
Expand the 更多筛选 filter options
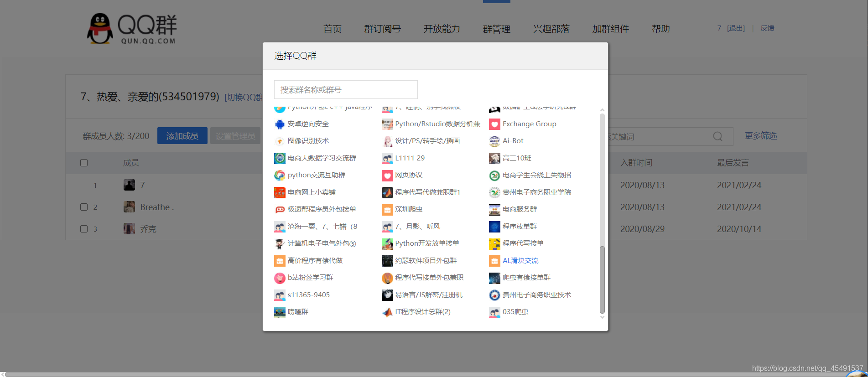761,136
